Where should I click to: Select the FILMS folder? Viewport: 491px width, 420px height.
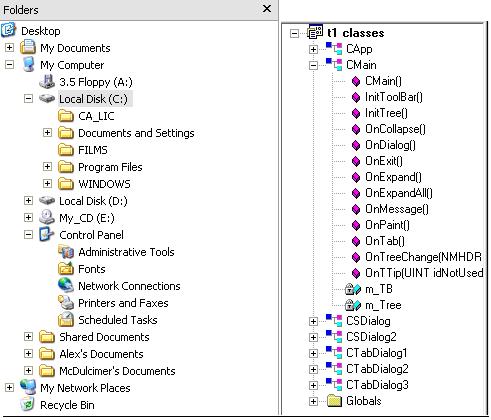(x=93, y=150)
